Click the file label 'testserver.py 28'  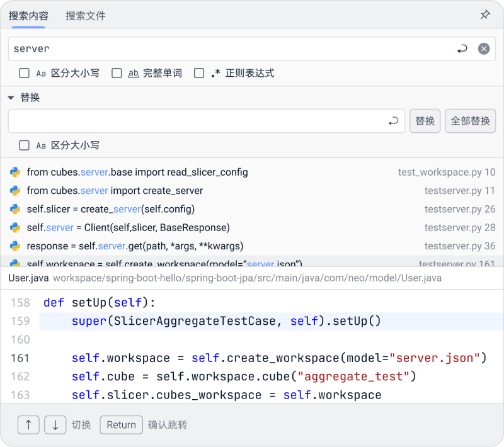[x=460, y=228]
